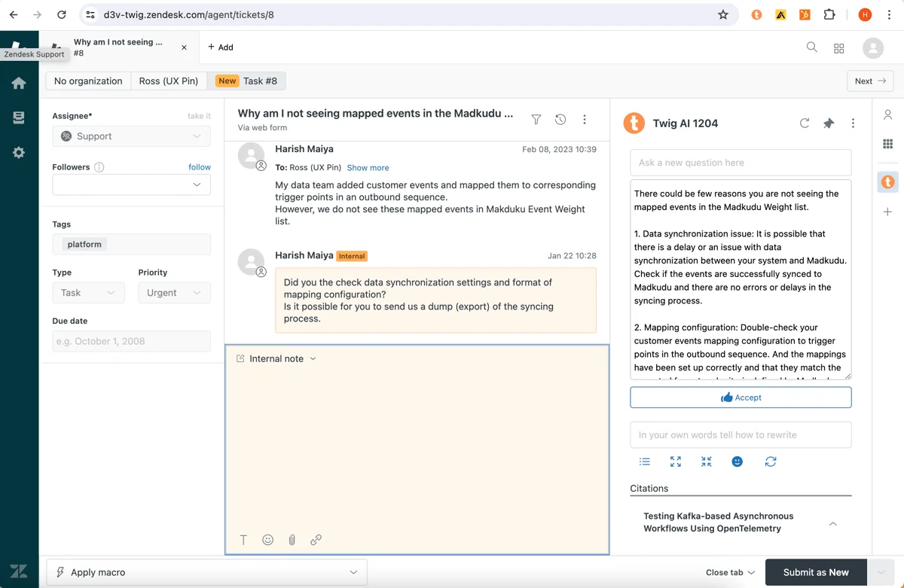Viewport: 904px width, 588px height.
Task: Add a new tab with + Add
Action: [x=221, y=47]
